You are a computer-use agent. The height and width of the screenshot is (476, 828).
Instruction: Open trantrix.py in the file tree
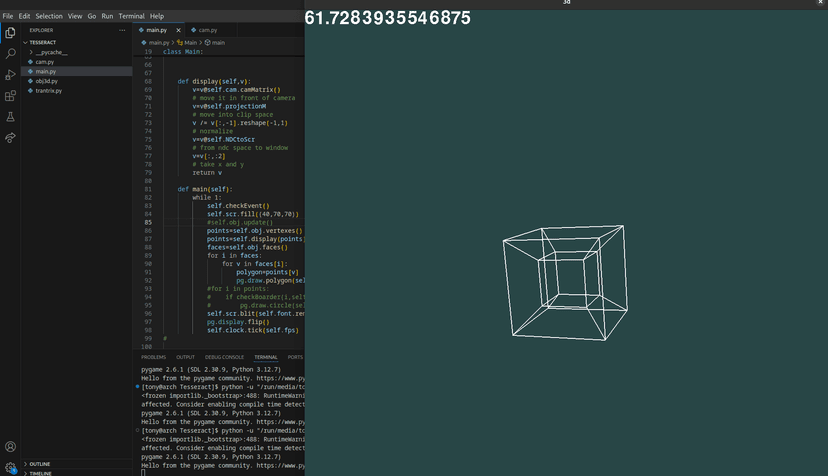[x=48, y=91]
